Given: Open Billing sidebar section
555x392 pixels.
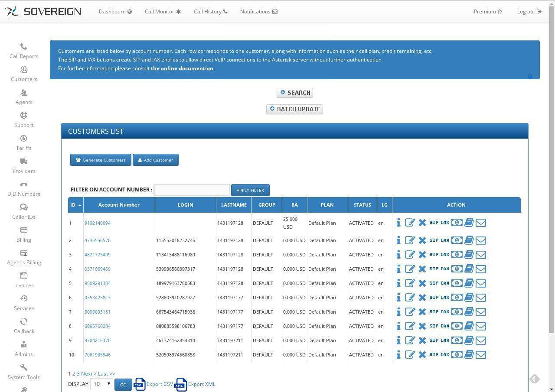Looking at the screenshot, I should [x=24, y=235].
